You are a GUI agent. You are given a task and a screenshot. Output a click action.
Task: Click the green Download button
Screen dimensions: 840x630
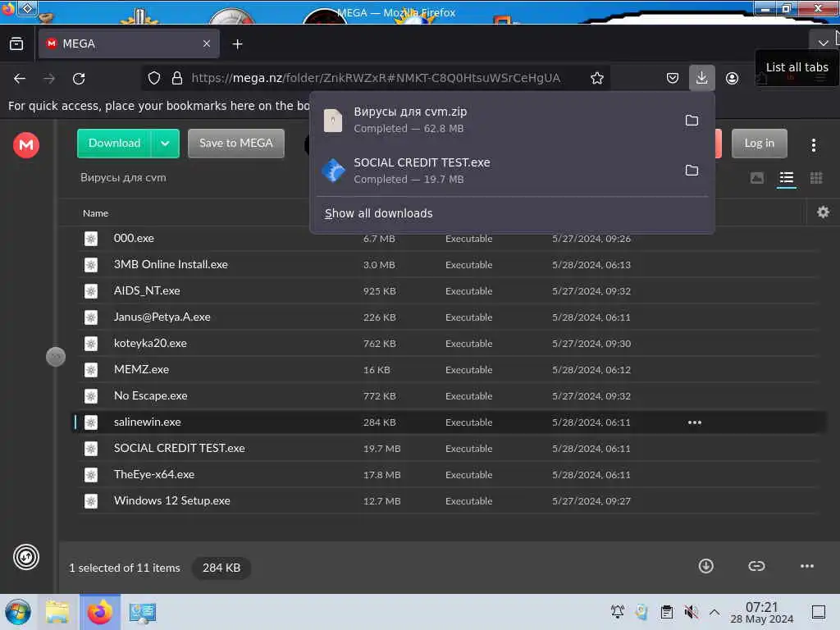pos(114,144)
